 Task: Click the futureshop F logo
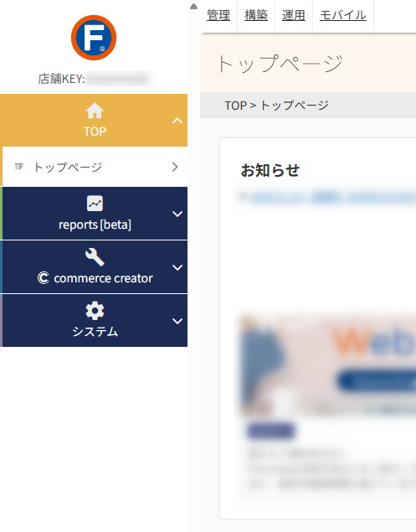click(94, 38)
